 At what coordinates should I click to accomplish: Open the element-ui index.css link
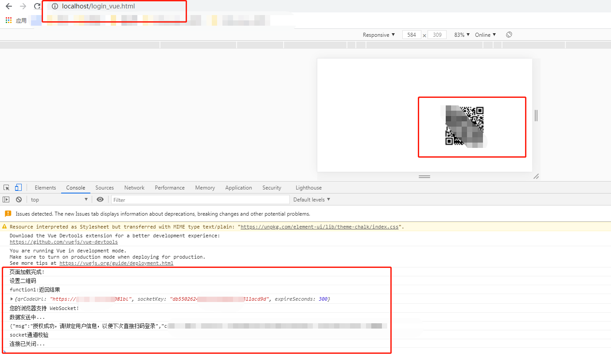point(319,227)
